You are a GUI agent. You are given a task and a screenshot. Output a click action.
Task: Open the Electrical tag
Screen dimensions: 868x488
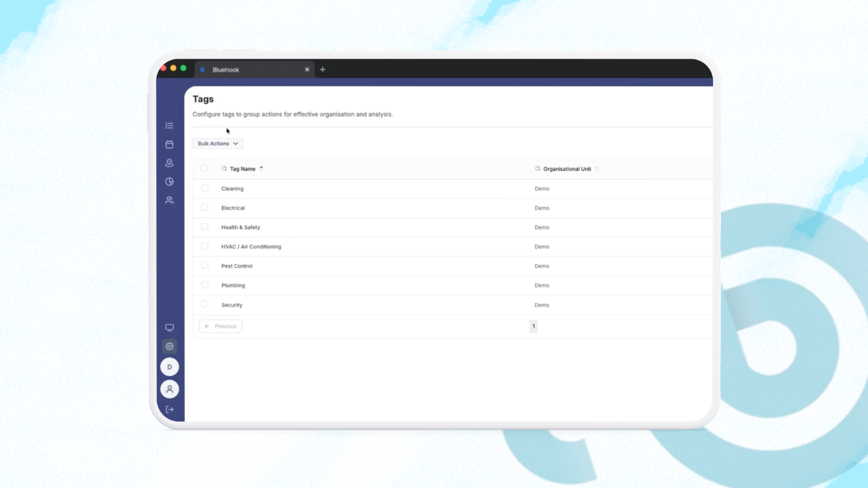pyautogui.click(x=233, y=208)
